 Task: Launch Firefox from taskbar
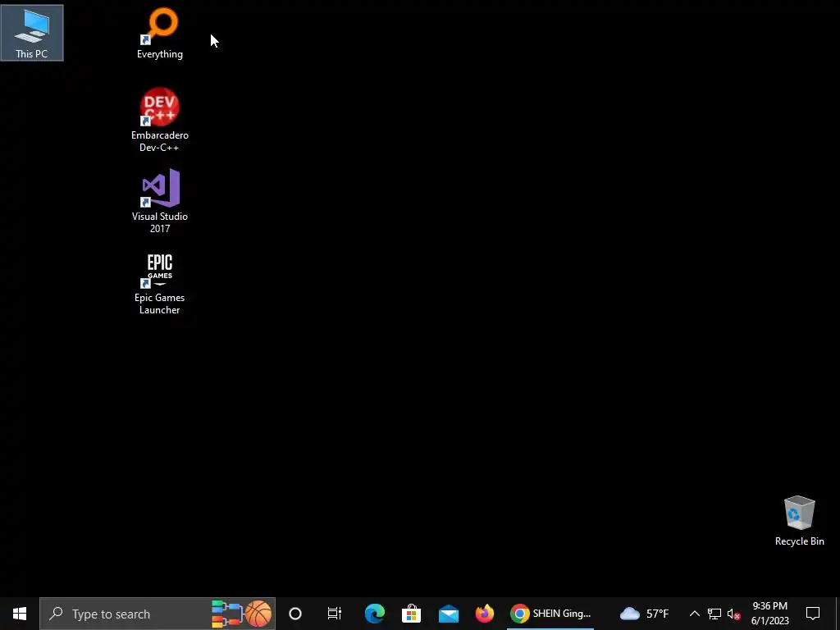[x=484, y=614]
